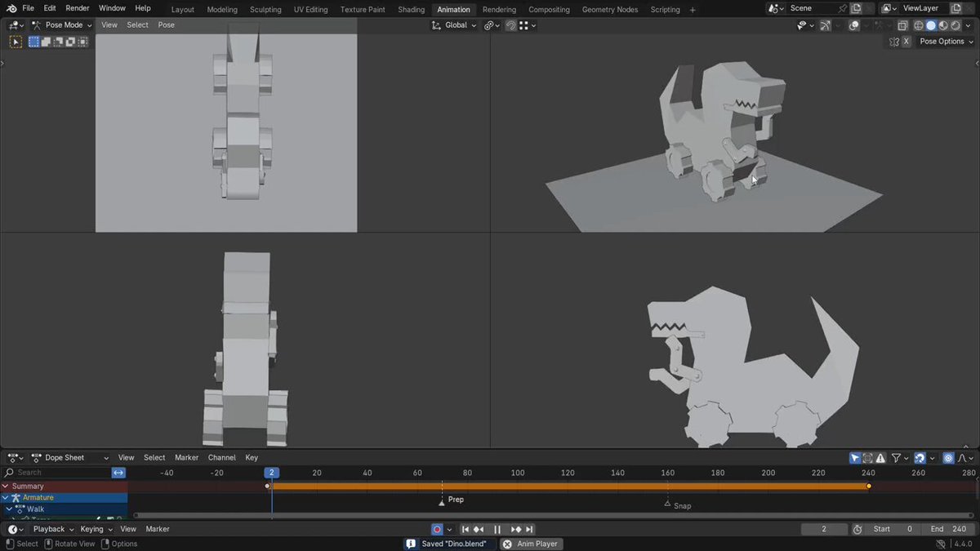
Task: Click the channel Search field
Action: 57,473
